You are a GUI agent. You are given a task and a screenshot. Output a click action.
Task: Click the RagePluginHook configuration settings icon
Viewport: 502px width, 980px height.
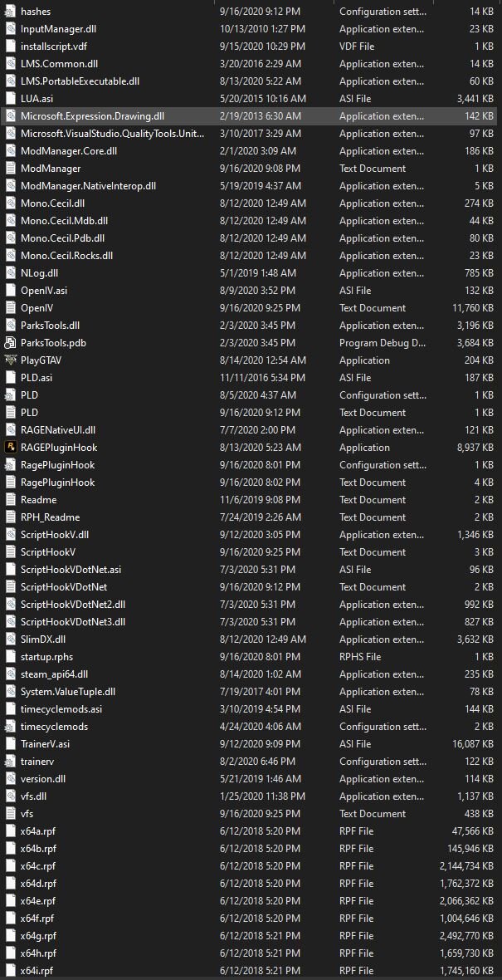pyautogui.click(x=10, y=465)
